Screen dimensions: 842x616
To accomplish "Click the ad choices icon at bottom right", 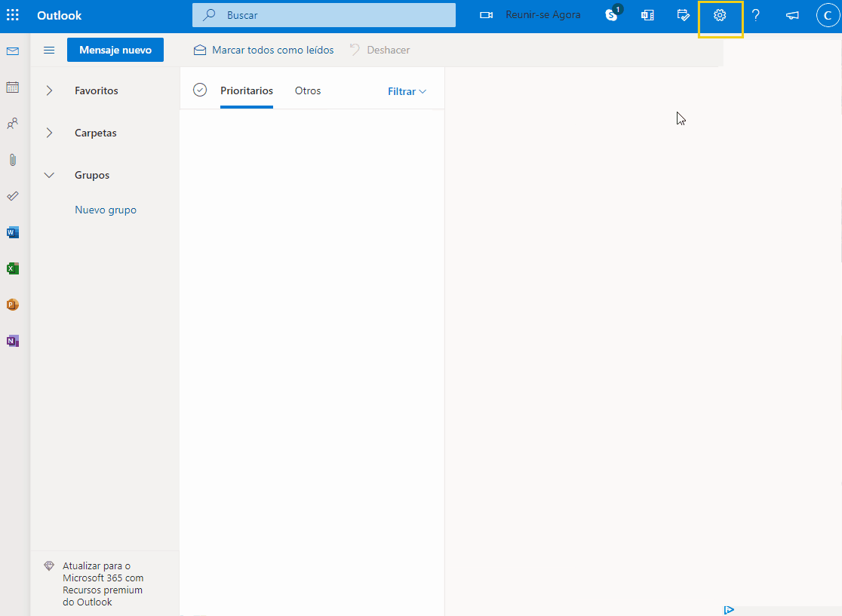I will (729, 609).
